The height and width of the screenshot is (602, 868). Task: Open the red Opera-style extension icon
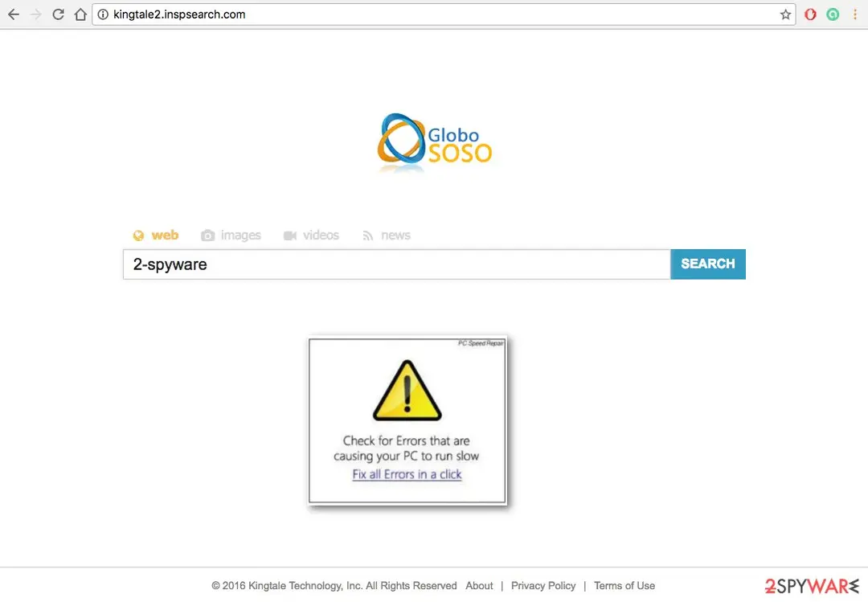810,14
